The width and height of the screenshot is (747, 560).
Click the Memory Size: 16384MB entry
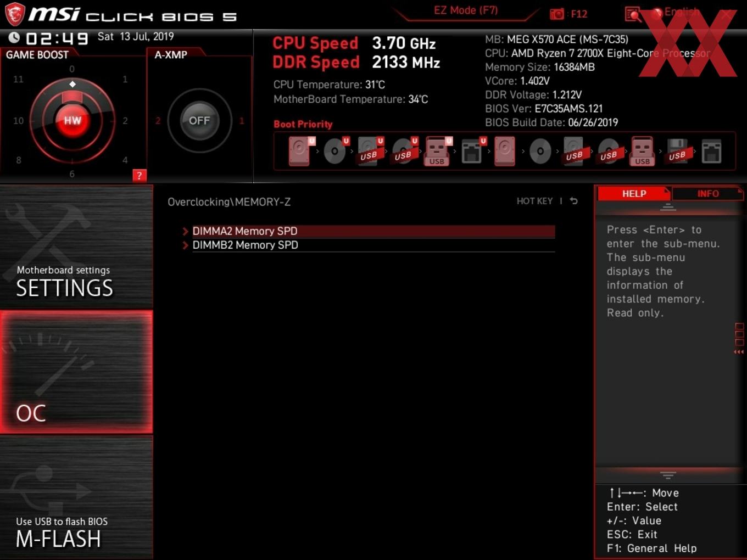540,67
